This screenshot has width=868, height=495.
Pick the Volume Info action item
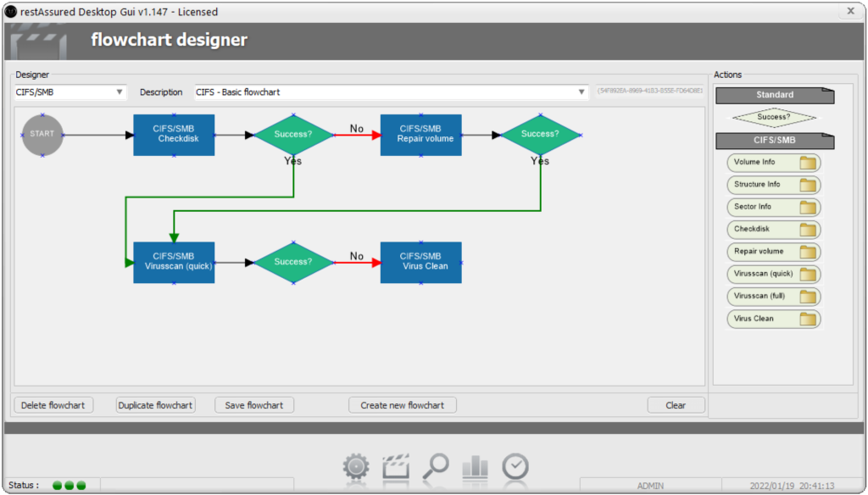(x=774, y=162)
